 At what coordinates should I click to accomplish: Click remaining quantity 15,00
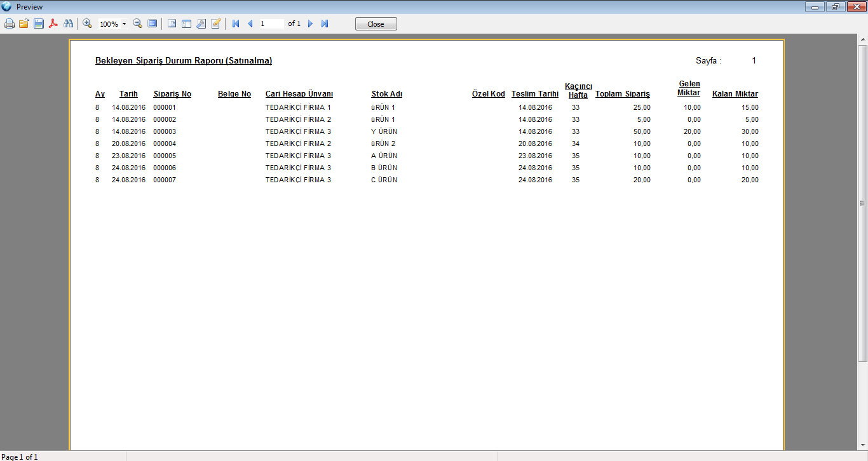[750, 107]
